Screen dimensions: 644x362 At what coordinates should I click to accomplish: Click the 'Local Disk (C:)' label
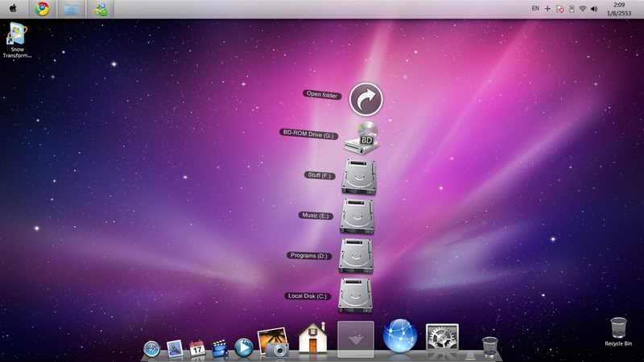pyautogui.click(x=308, y=295)
